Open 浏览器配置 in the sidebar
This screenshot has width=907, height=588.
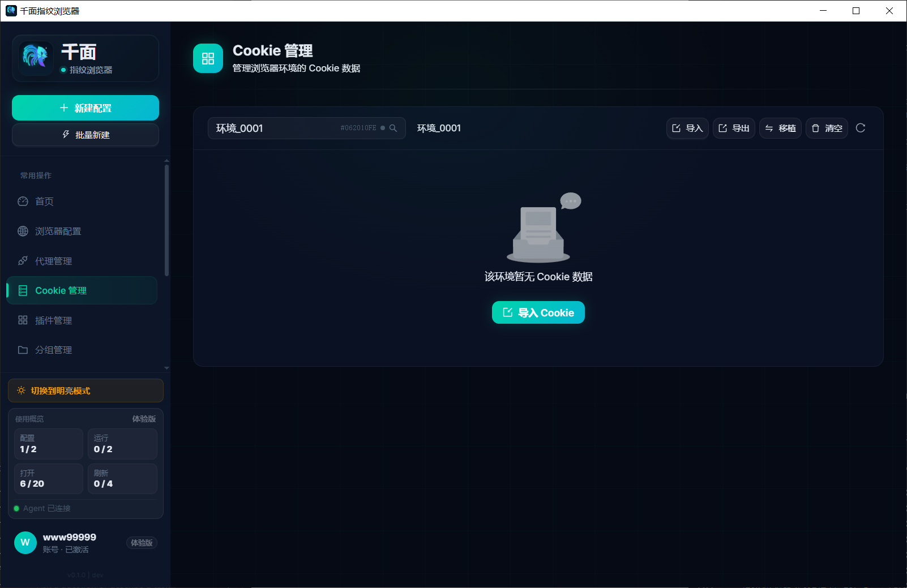(x=82, y=231)
